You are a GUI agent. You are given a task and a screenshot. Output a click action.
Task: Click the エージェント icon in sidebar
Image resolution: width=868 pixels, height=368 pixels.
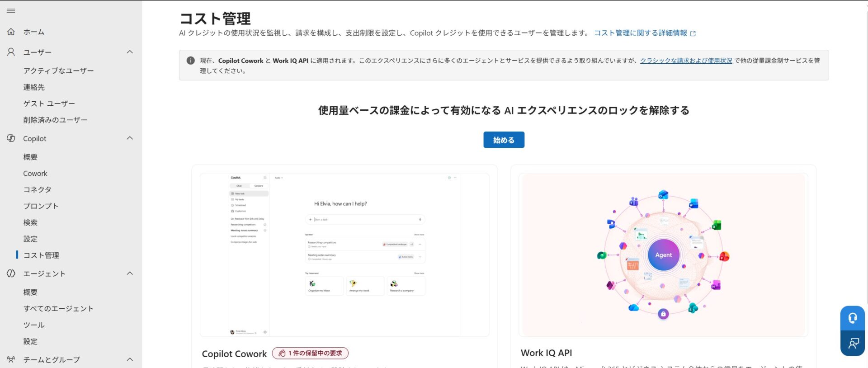tap(11, 274)
